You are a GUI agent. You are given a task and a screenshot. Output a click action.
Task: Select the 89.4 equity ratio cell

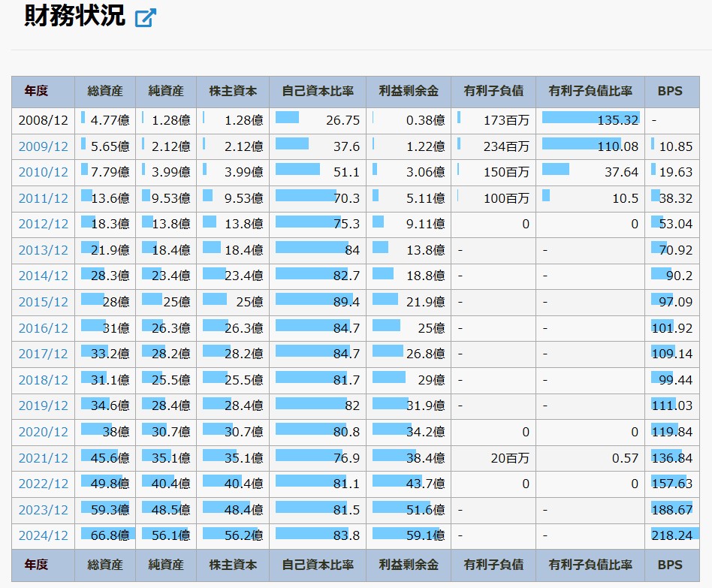click(318, 302)
